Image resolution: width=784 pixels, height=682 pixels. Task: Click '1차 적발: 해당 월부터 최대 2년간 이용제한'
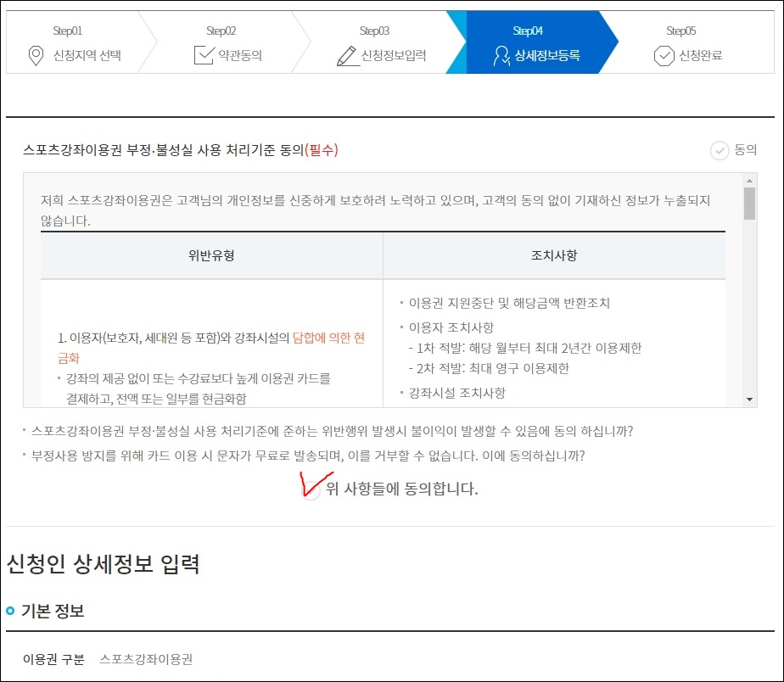525,348
